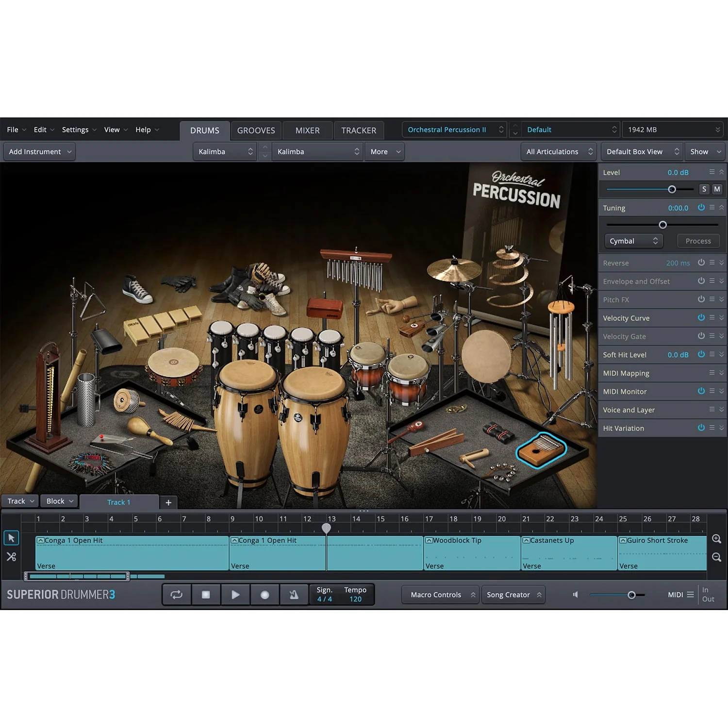Open the Add Instrument dropdown
The image size is (728, 728).
point(40,151)
